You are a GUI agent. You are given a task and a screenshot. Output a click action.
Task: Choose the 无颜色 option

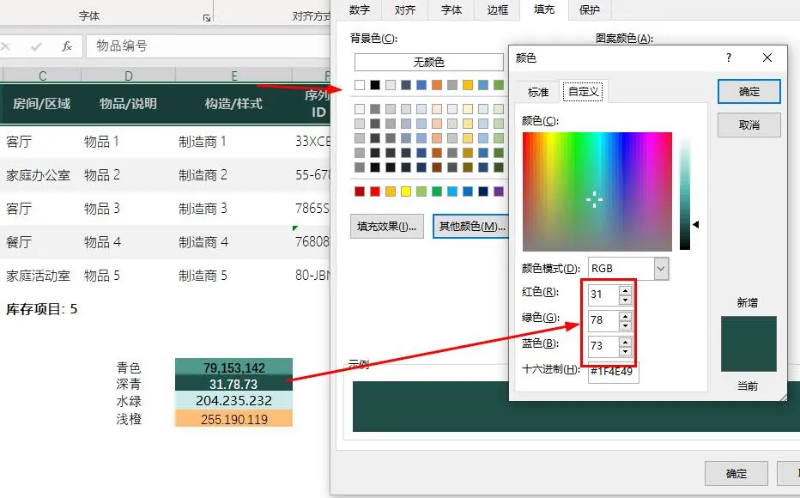point(428,62)
